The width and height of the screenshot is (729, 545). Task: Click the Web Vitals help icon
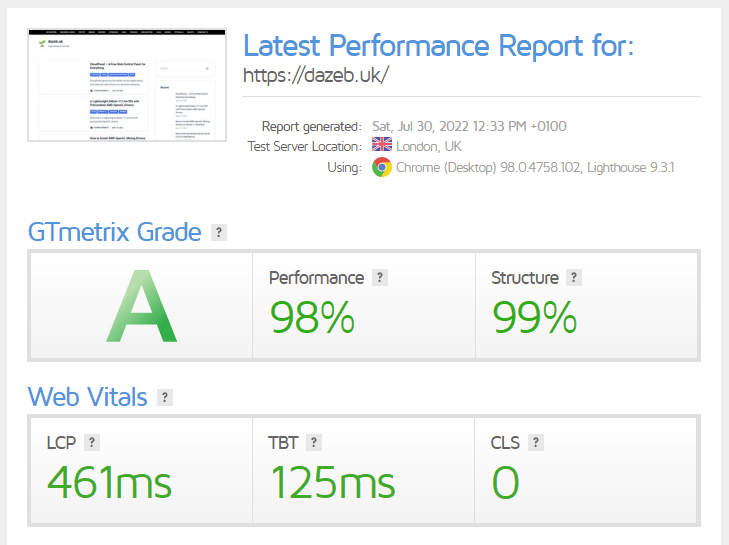[165, 397]
